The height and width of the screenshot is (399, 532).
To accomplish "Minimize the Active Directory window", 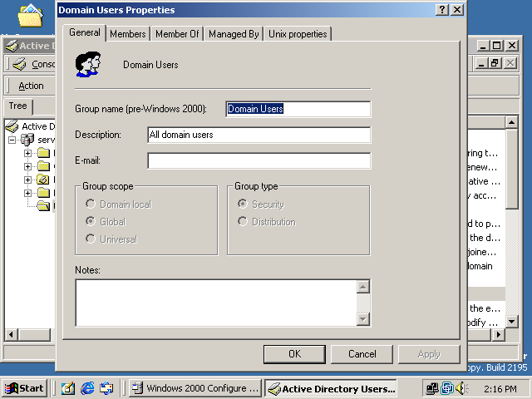I will tap(483, 46).
